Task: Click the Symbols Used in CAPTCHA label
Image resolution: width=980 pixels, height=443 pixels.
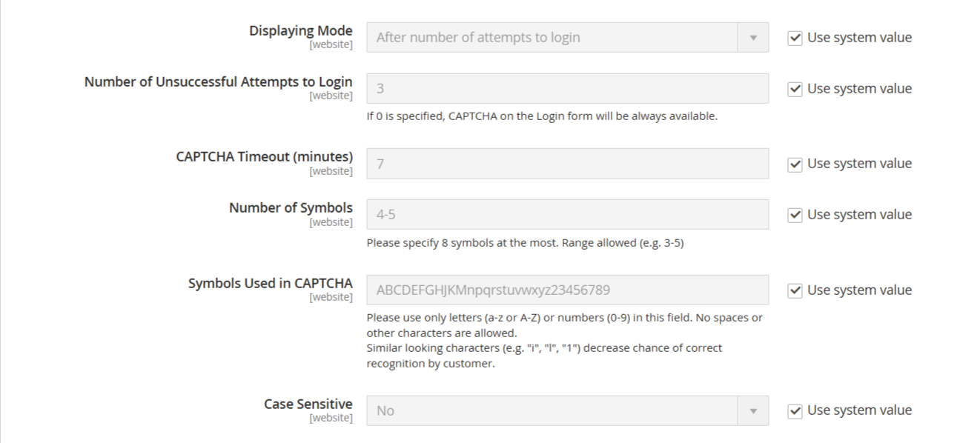Action: (270, 284)
